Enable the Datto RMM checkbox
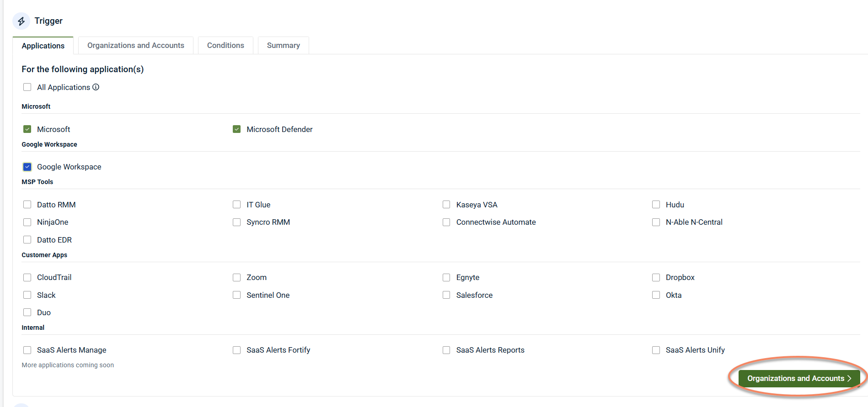 (27, 205)
